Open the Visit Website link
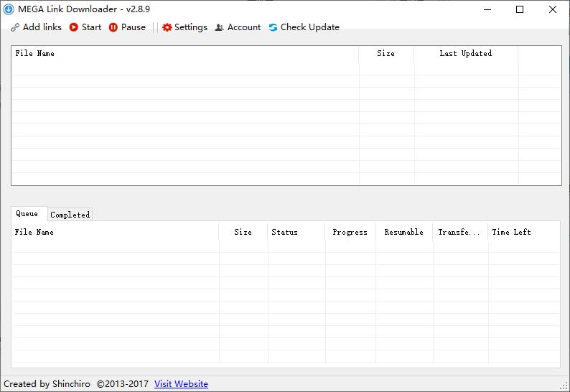 coord(181,383)
